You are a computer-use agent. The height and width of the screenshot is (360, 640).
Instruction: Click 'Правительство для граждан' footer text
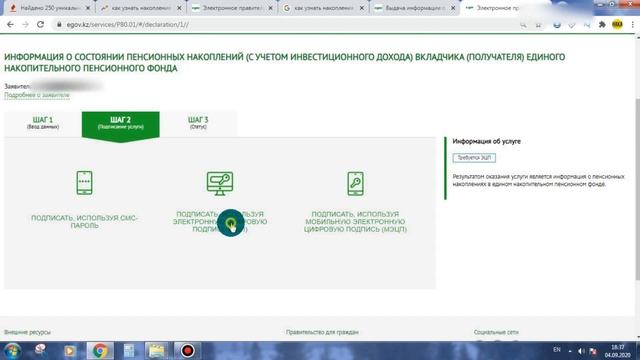322,332
